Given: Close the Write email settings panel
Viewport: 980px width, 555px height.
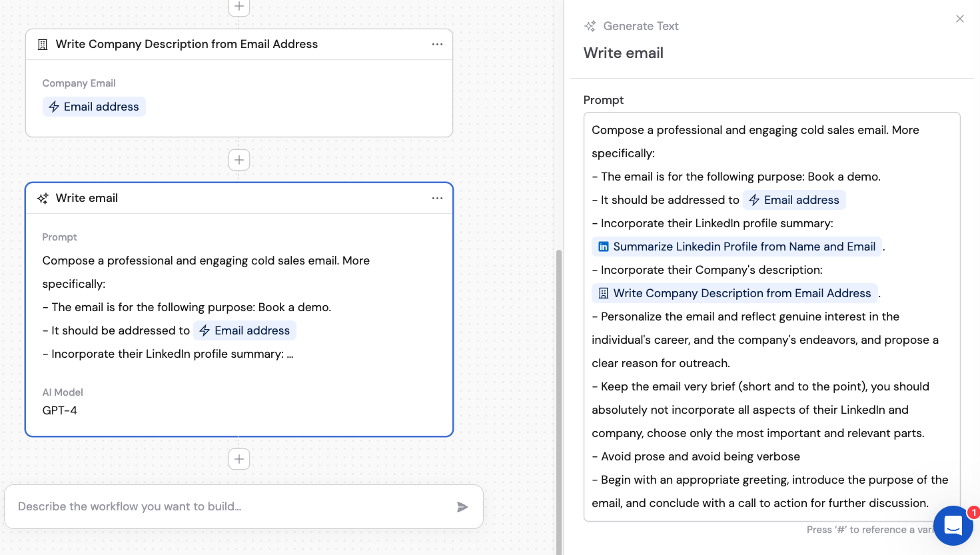Looking at the screenshot, I should (959, 19).
